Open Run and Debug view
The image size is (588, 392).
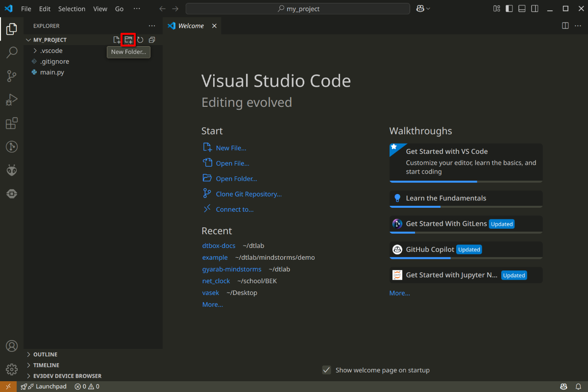coord(12,100)
